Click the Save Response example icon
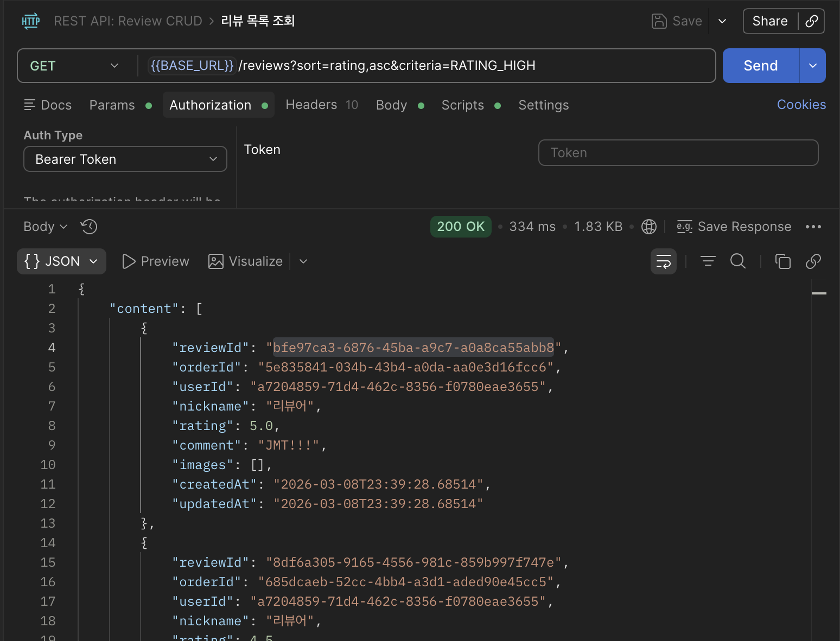840x641 pixels. [684, 227]
